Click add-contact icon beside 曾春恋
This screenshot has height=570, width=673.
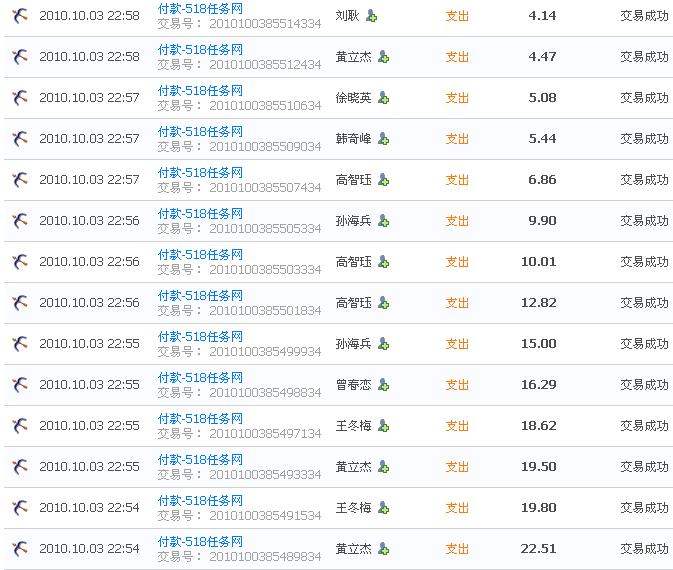pos(383,385)
